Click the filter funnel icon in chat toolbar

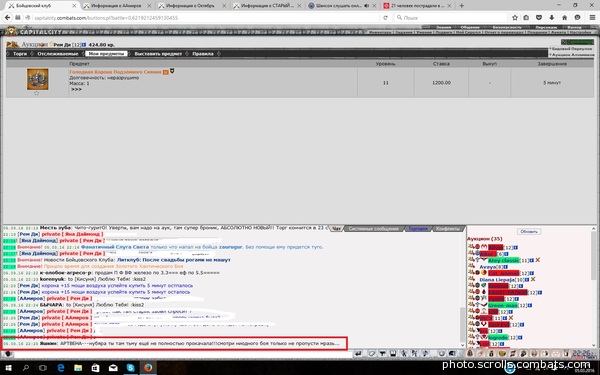tap(382, 354)
